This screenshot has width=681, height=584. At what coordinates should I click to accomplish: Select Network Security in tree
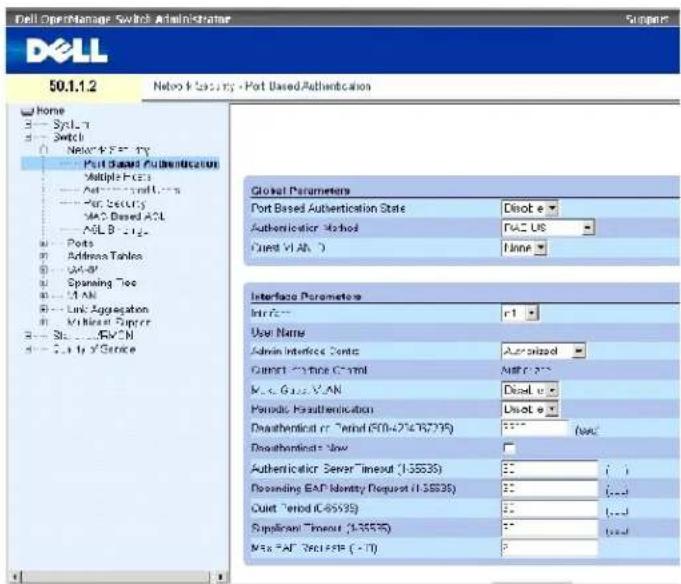[108, 150]
